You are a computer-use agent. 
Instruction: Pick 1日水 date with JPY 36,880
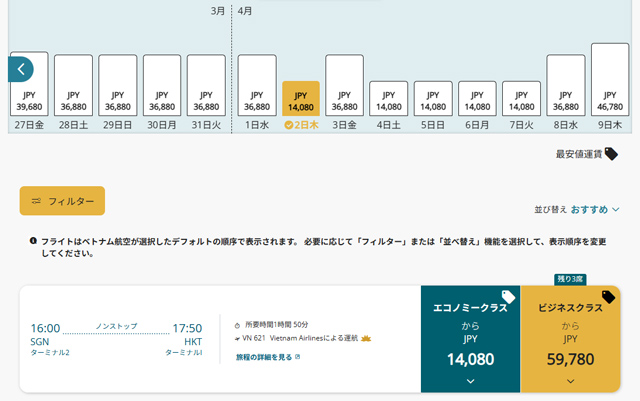[x=257, y=93]
